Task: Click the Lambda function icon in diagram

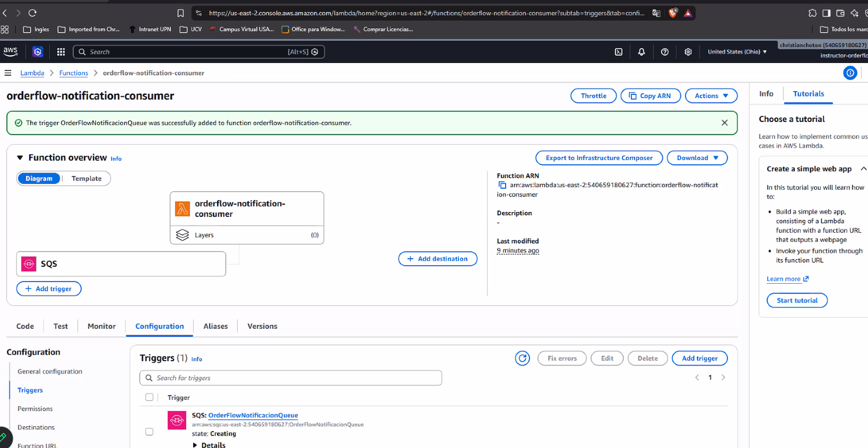Action: (182, 208)
